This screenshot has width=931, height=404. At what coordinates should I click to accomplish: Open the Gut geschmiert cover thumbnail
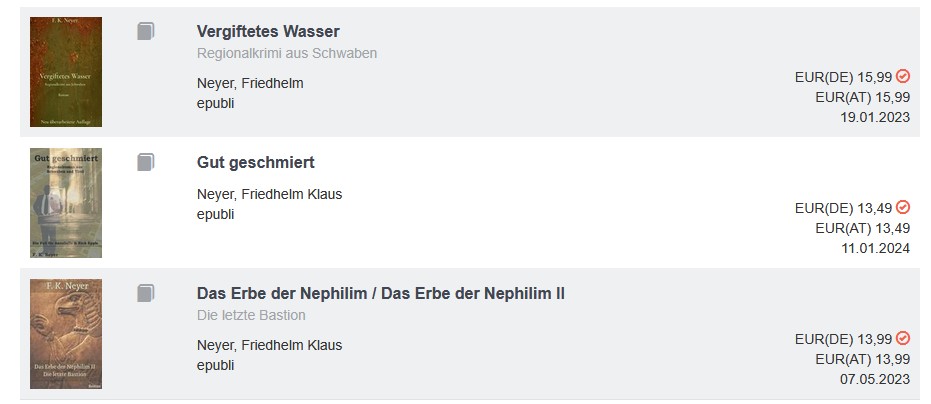(66, 203)
